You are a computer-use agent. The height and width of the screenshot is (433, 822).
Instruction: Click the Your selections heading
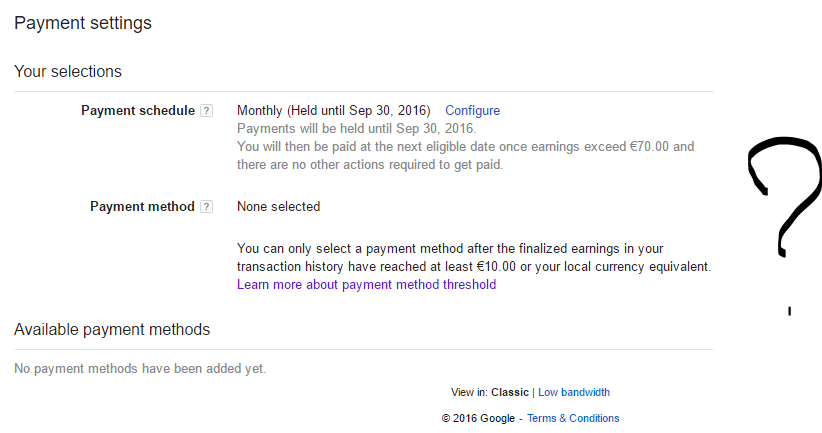(x=68, y=72)
